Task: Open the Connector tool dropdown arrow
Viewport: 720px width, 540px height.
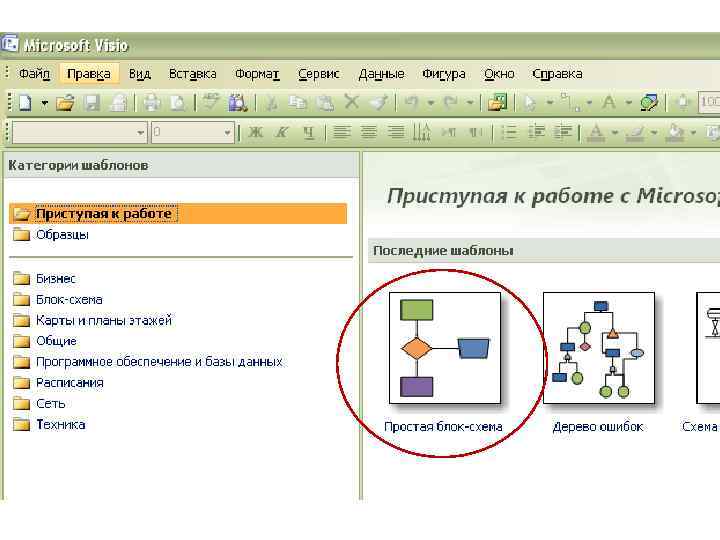Action: click(x=590, y=103)
